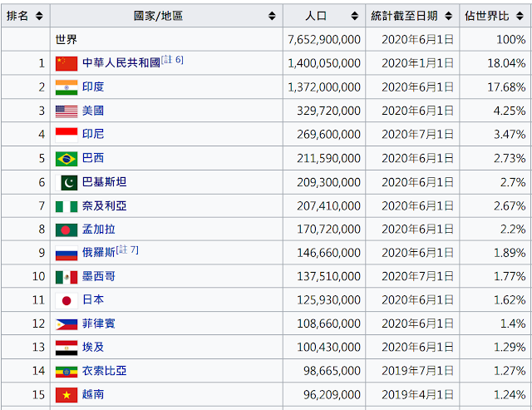The image size is (532, 410).
Task: Open footnote [註 6] reference
Action: 172,60
